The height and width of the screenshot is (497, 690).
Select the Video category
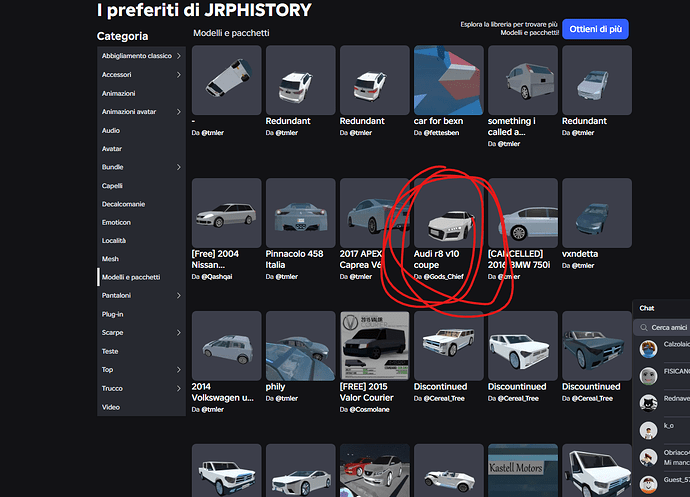(x=141, y=407)
